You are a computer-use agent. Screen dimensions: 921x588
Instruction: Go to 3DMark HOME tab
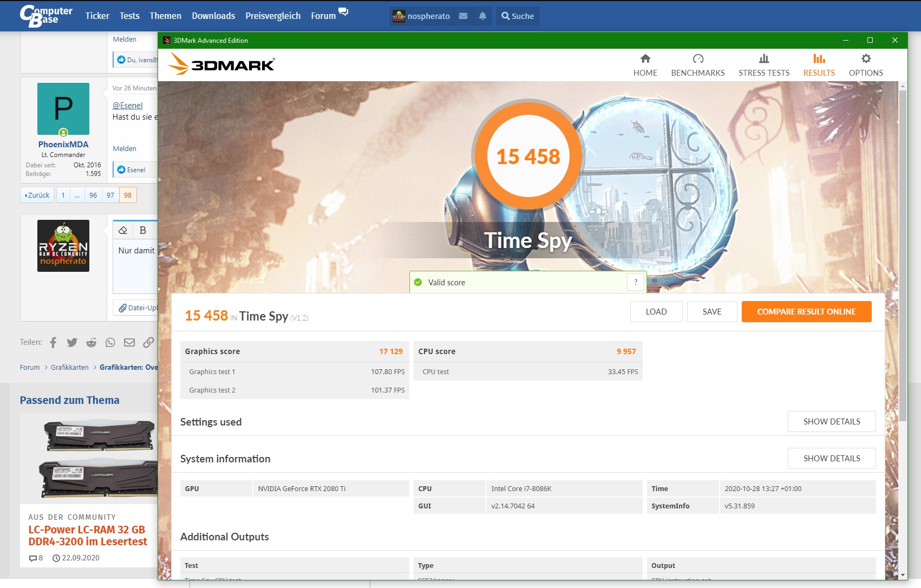pyautogui.click(x=645, y=66)
